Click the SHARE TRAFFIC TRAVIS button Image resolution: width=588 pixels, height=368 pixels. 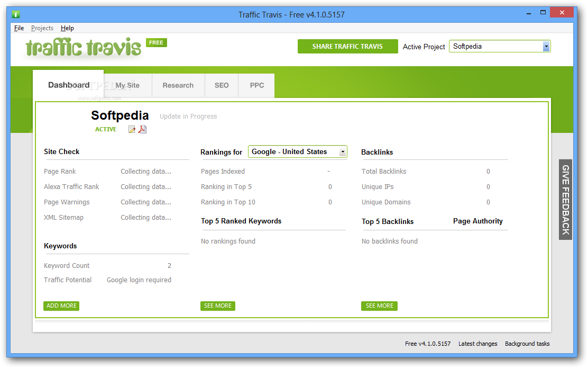tap(347, 47)
